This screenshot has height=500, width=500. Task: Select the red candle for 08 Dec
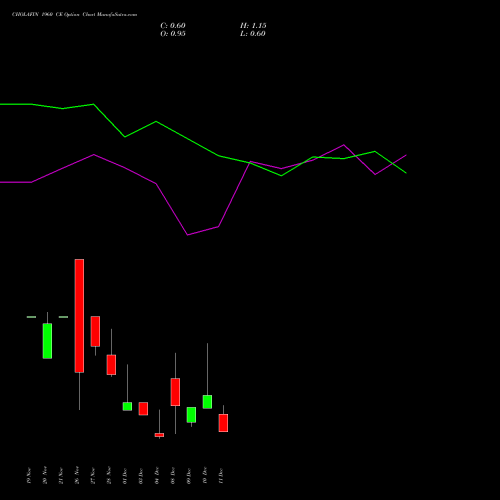(175, 392)
